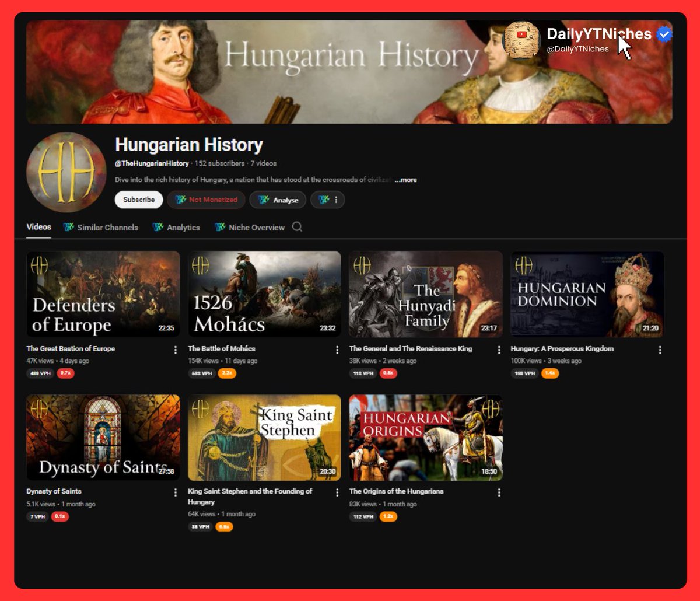Click the 38 VPH badge

pos(200,527)
